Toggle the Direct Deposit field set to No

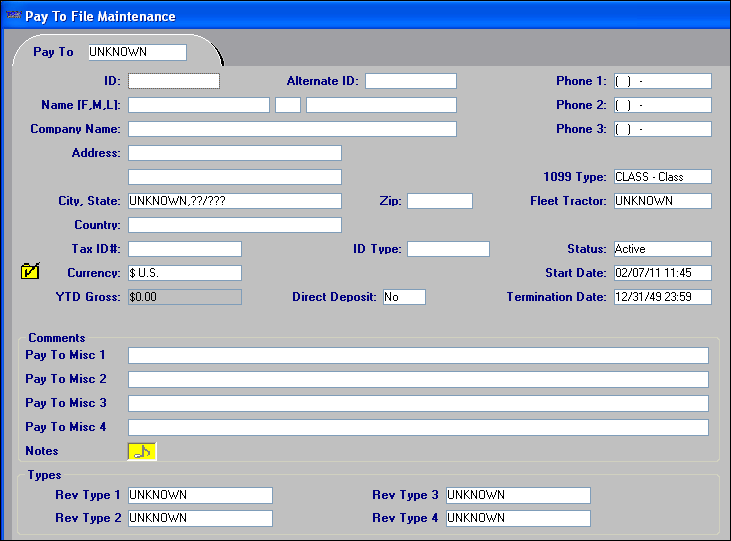[x=404, y=297]
